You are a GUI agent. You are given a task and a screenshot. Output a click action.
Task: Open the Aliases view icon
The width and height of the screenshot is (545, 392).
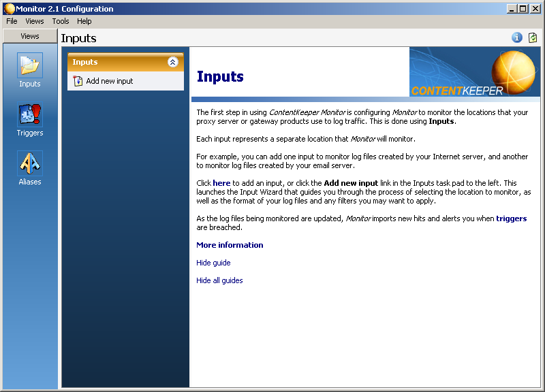[x=30, y=163]
